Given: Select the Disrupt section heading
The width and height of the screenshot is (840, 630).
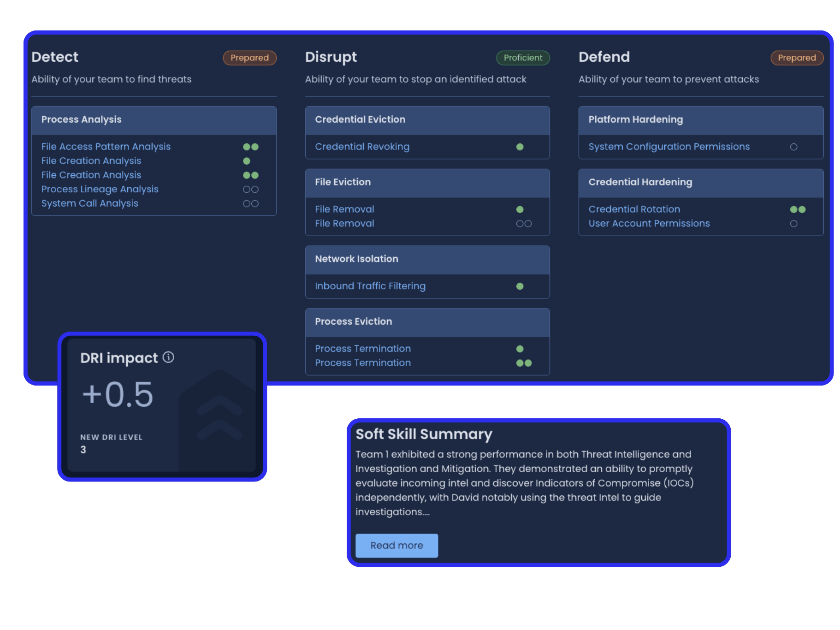Looking at the screenshot, I should coord(331,57).
